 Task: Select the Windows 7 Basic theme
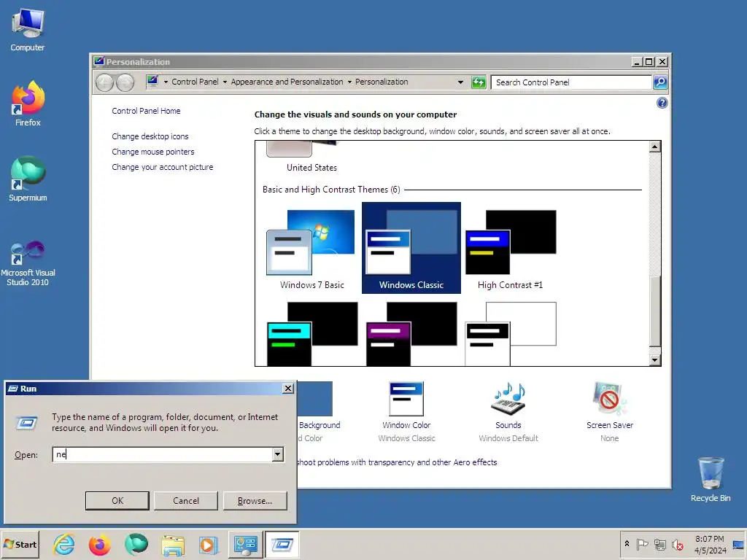(x=311, y=249)
